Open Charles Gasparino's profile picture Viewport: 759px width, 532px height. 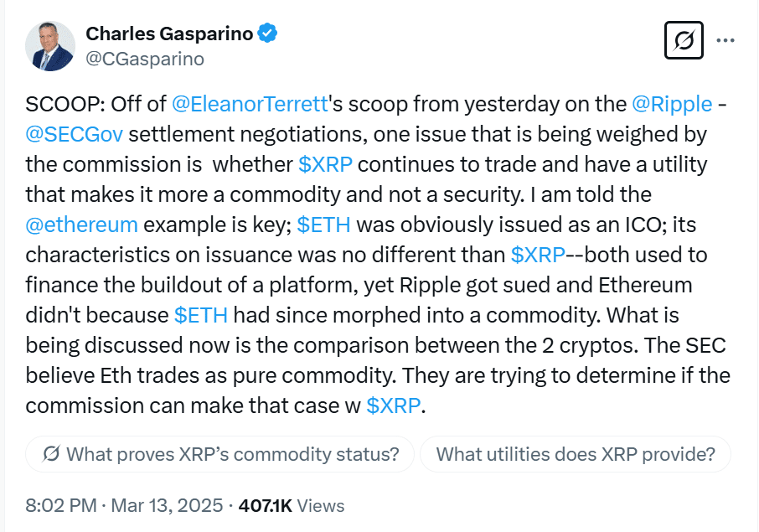click(50, 46)
